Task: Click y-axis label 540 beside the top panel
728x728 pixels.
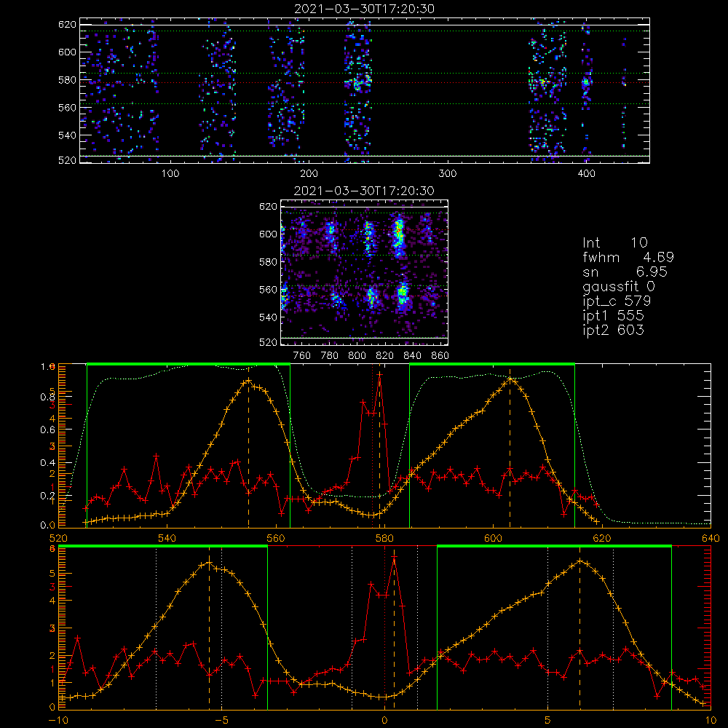Action: (x=67, y=135)
